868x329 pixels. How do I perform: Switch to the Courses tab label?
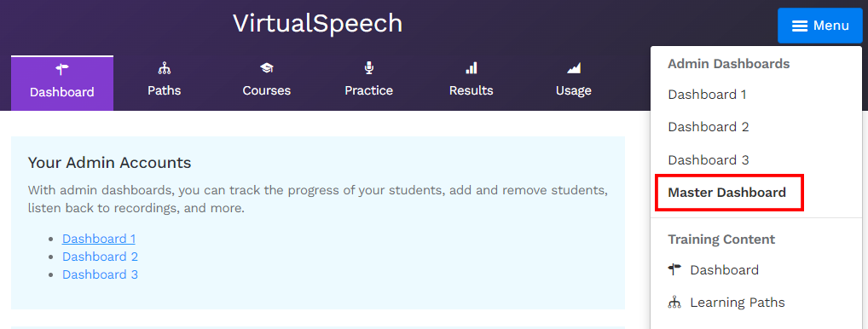click(267, 90)
